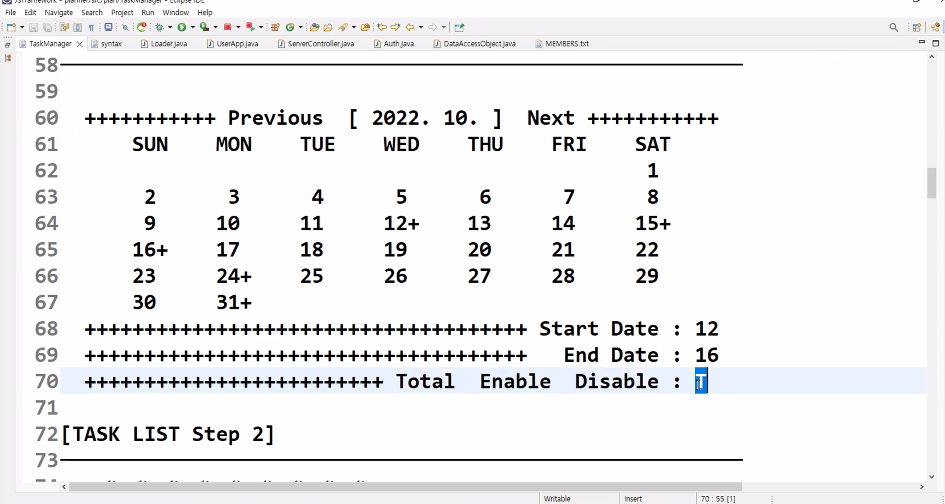The height and width of the screenshot is (504, 945).
Task: Click the text '[TASK LIST Step 2]'
Action: pos(168,434)
